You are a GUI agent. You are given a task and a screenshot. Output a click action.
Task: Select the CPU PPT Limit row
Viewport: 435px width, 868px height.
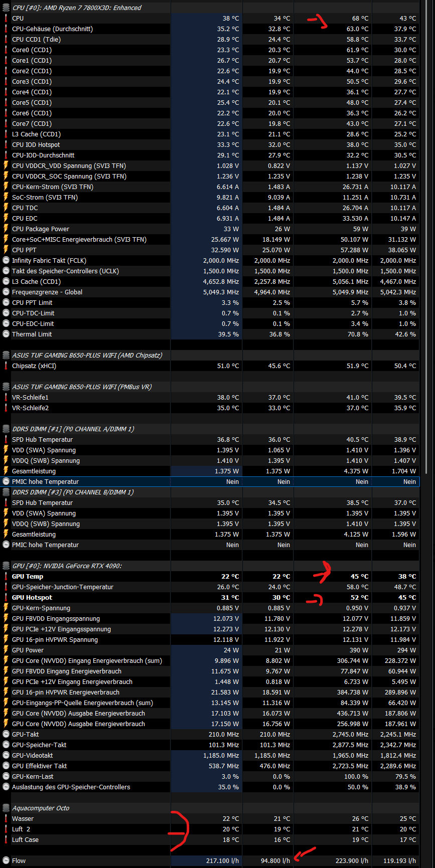(x=210, y=303)
